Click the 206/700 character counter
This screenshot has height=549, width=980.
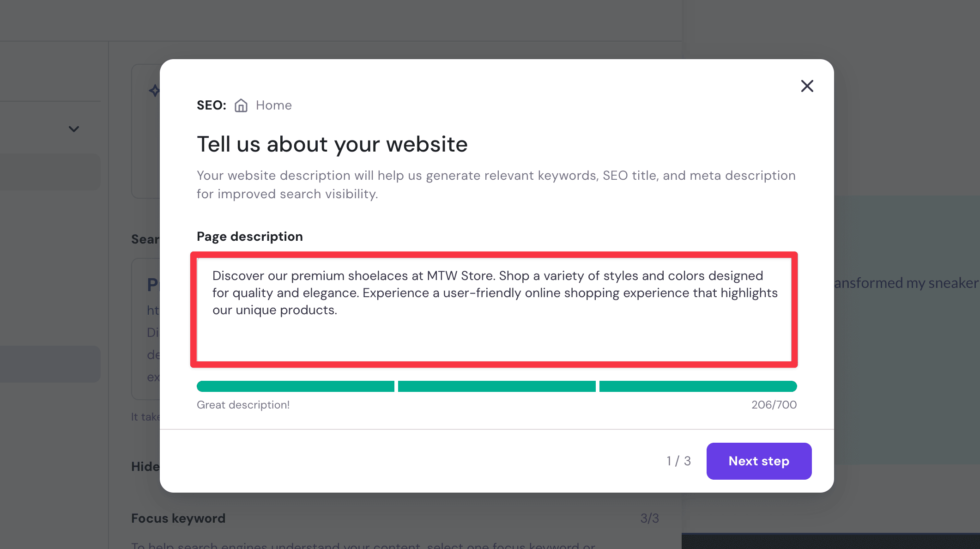click(773, 404)
